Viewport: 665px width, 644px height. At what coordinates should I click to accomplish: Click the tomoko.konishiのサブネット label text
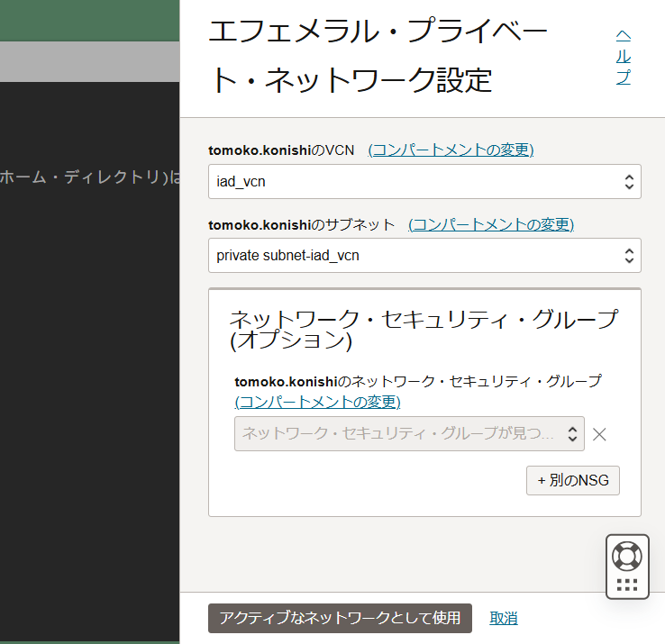pyautogui.click(x=302, y=224)
